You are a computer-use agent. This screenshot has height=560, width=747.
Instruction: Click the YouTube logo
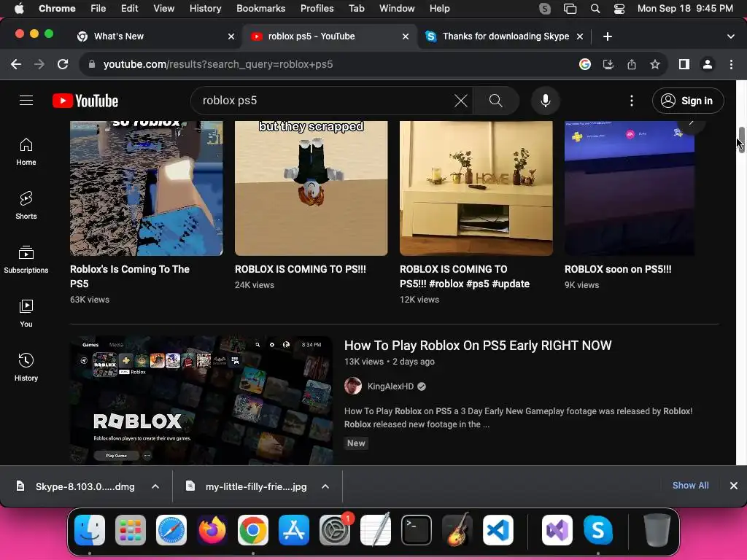click(x=85, y=101)
